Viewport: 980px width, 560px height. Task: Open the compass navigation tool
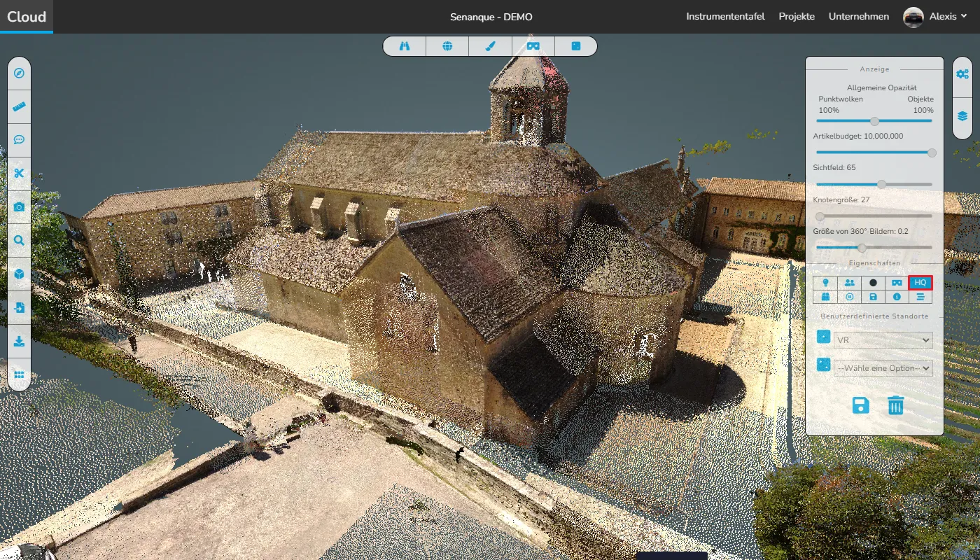click(x=19, y=73)
